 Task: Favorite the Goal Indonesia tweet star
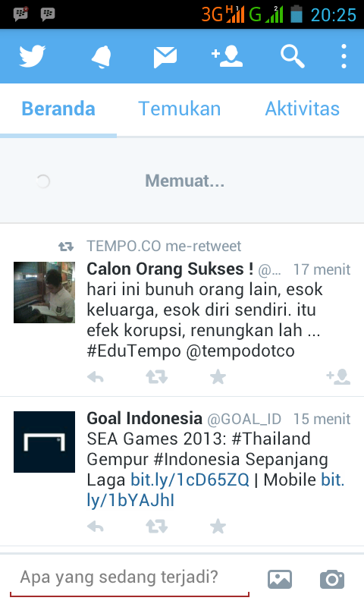point(218,527)
